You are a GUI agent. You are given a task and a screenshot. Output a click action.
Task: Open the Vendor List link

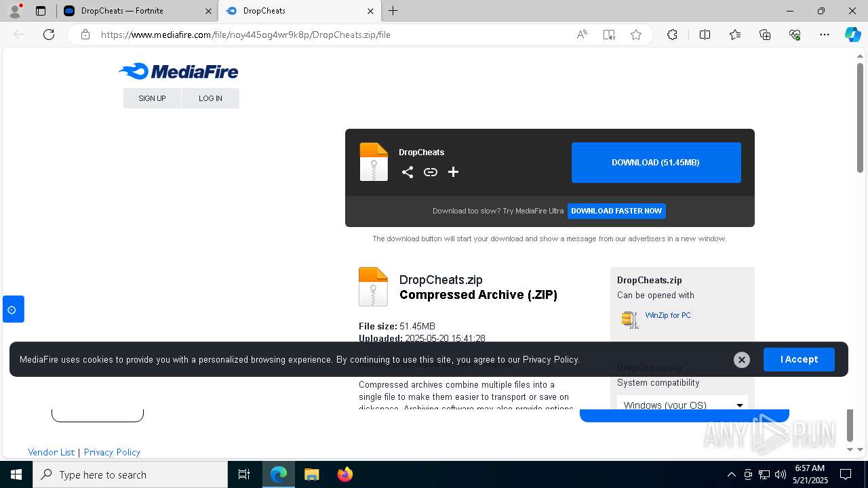(x=51, y=452)
